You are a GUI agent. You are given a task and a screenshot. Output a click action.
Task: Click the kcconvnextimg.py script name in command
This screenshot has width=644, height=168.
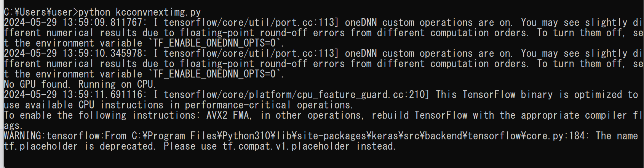158,13
